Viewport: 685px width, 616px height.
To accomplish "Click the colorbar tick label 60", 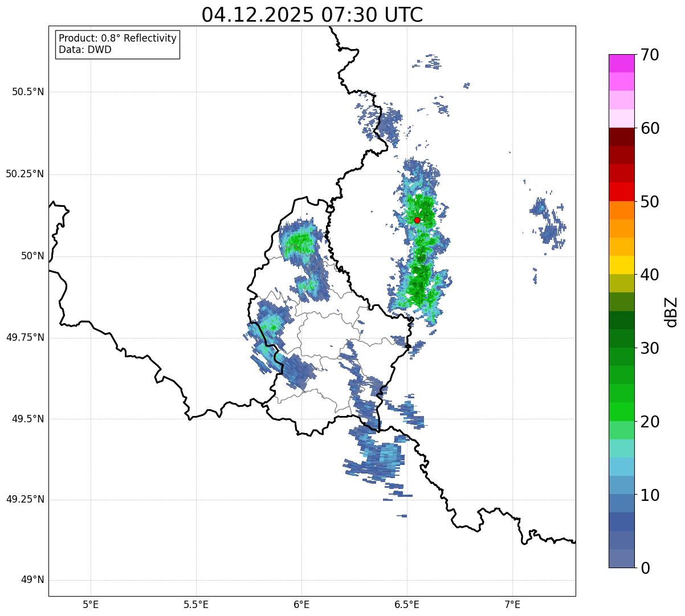I will coord(650,128).
